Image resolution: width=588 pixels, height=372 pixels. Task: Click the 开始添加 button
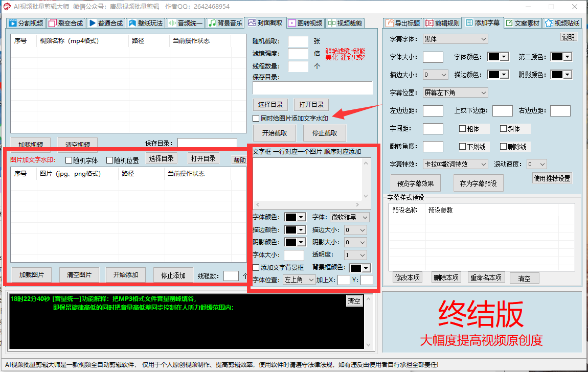[x=126, y=274]
